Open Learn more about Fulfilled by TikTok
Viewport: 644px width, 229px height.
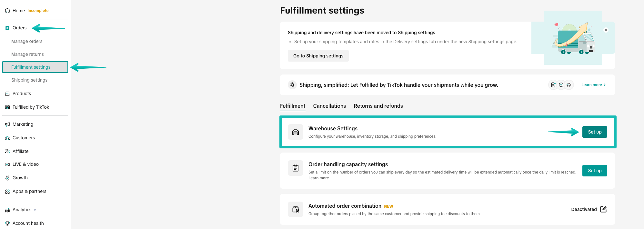593,85
